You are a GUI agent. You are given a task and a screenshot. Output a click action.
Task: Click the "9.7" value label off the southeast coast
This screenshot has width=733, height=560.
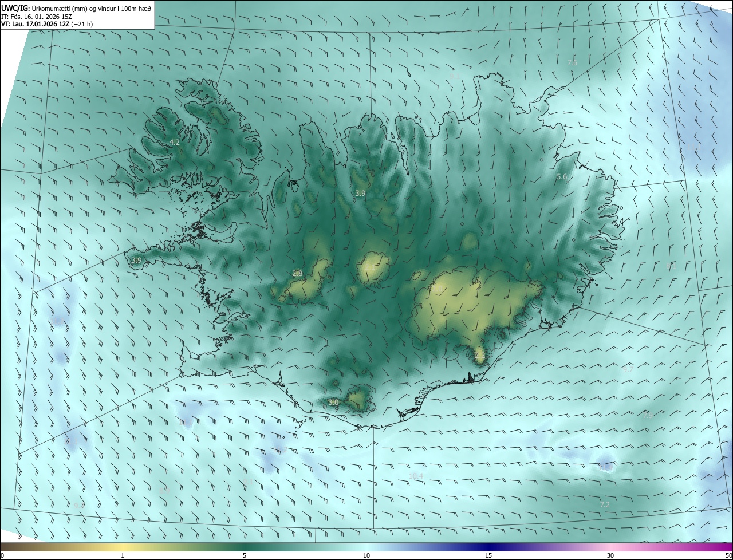628,369
